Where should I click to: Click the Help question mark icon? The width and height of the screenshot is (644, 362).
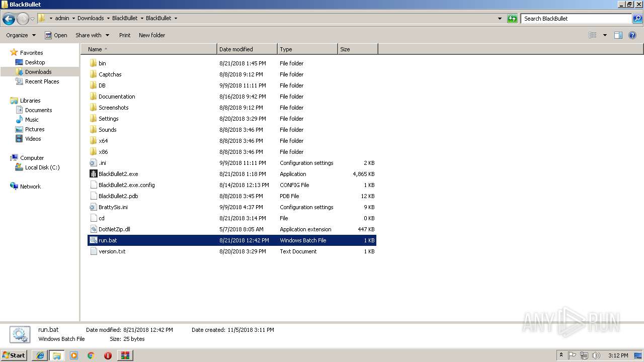(x=632, y=35)
